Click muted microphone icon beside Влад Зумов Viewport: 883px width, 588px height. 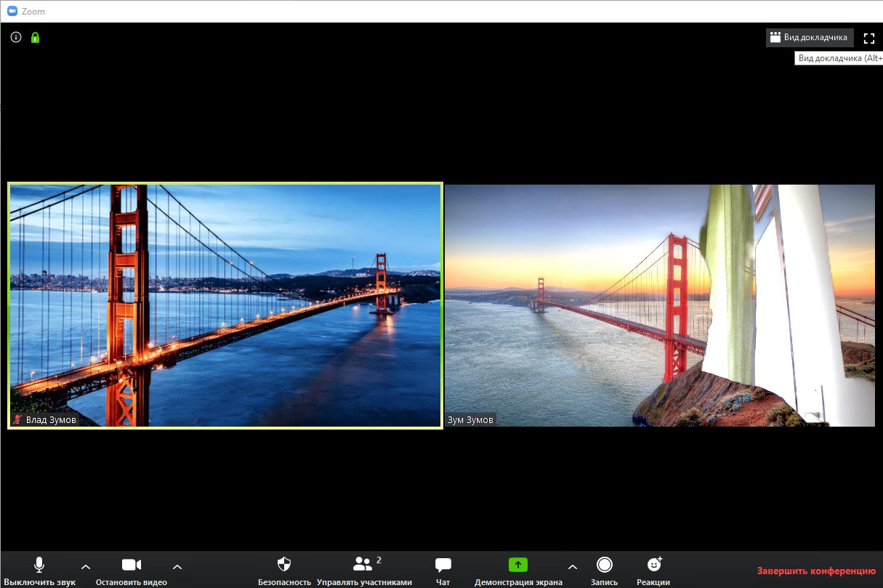point(18,420)
